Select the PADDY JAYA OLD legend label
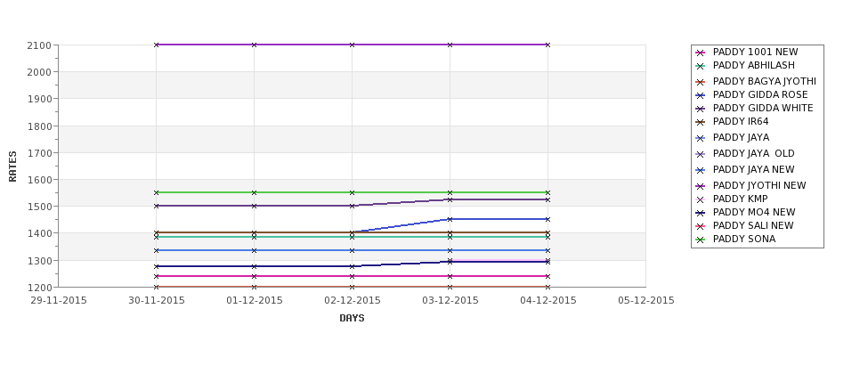Image resolution: width=868 pixels, height=382 pixels. coord(753,153)
